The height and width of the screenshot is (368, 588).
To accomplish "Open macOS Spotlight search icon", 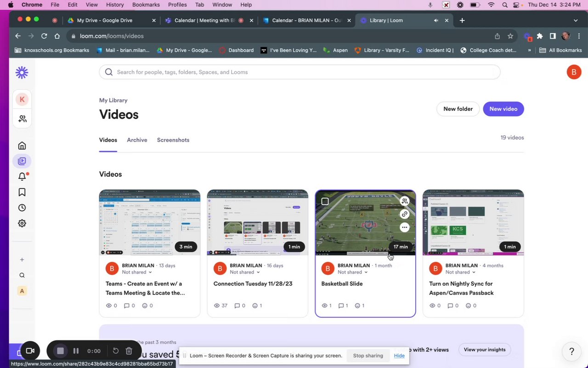I will click(x=504, y=5).
